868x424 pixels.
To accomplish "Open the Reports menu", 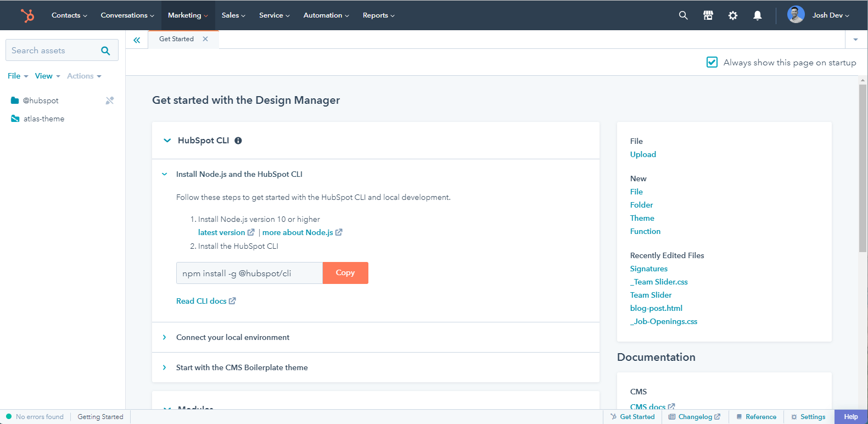I will click(x=379, y=15).
